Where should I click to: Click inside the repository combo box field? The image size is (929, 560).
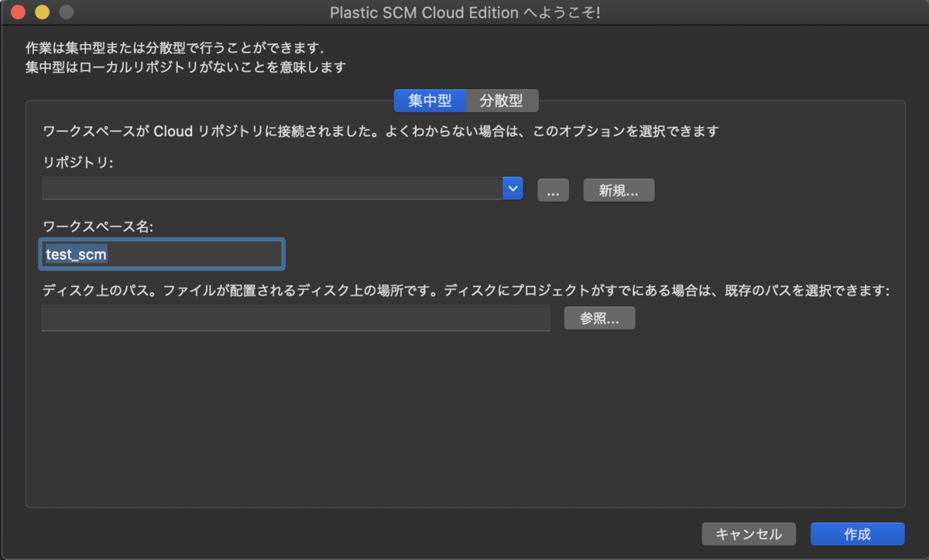pyautogui.click(x=271, y=188)
